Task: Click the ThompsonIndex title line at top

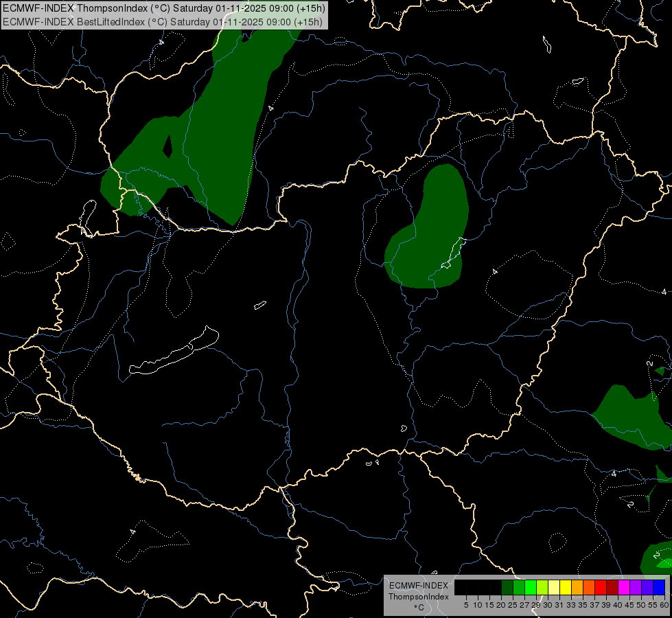Action: 164,8
